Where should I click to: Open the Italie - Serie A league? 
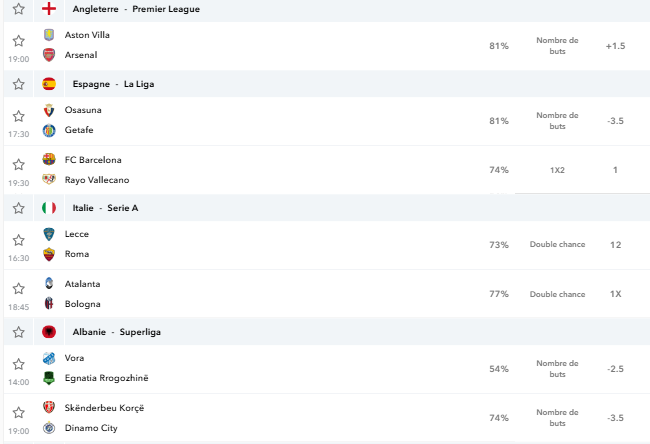click(x=105, y=208)
